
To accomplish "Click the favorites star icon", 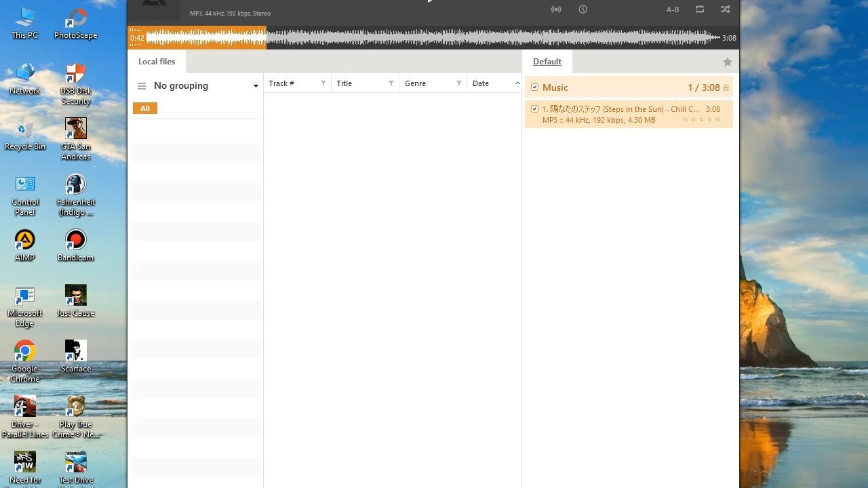I will coord(728,62).
